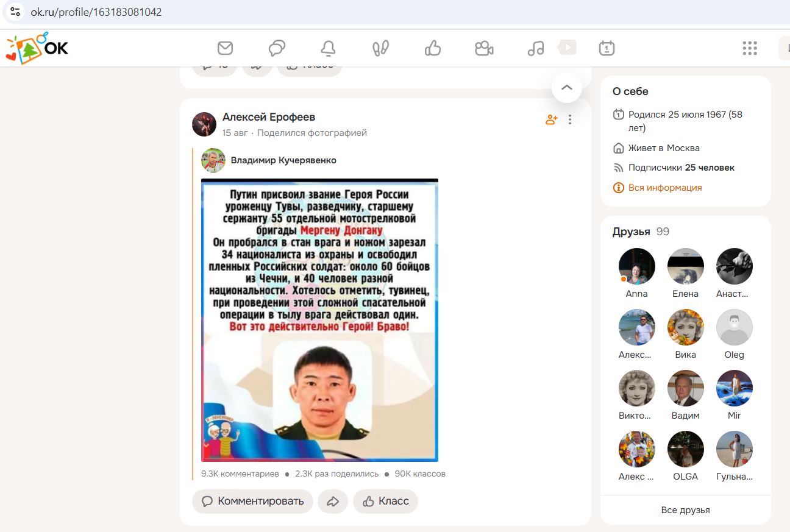Open friend Вадим's avatar
Viewport: 790px width, 532px height.
click(x=685, y=389)
